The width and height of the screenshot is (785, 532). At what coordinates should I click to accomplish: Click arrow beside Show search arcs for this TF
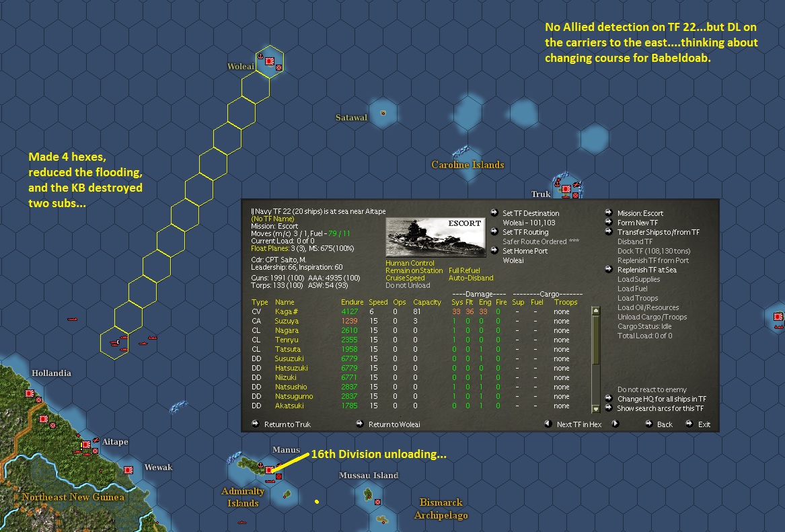point(609,408)
